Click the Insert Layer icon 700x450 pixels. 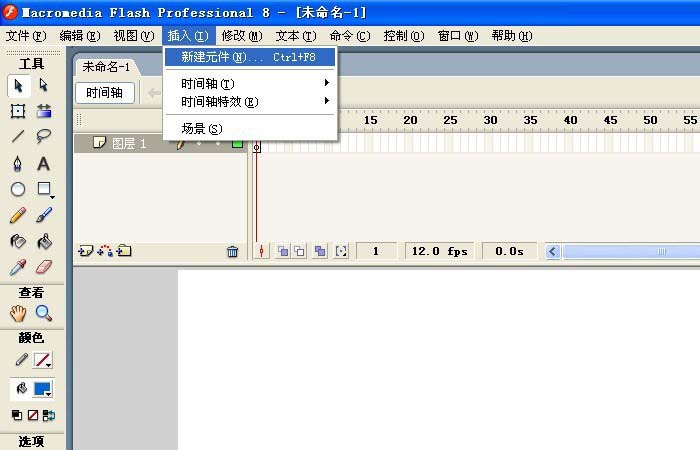coord(85,251)
